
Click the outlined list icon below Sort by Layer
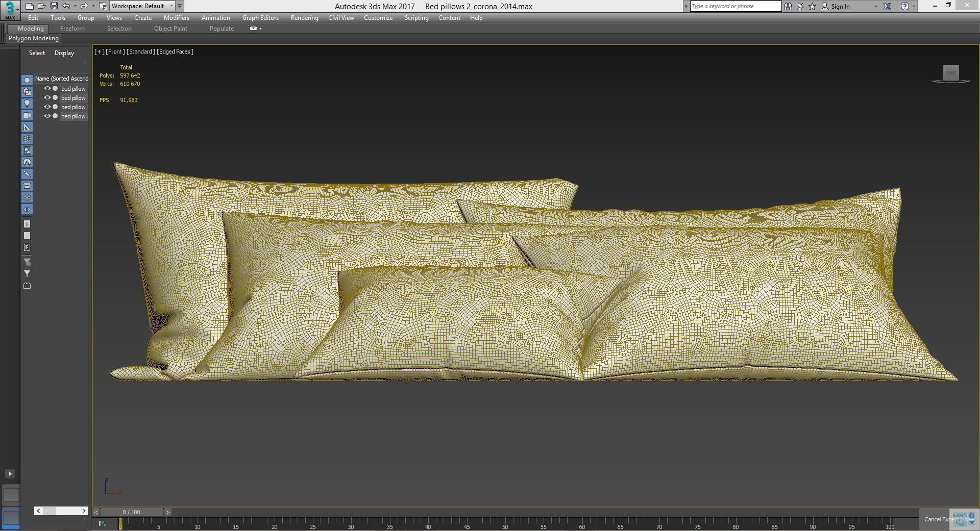27,247
